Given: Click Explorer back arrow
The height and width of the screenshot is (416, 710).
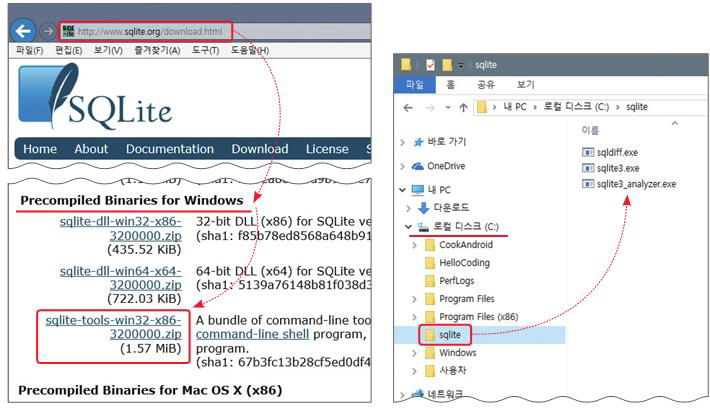Looking at the screenshot, I should (x=408, y=107).
